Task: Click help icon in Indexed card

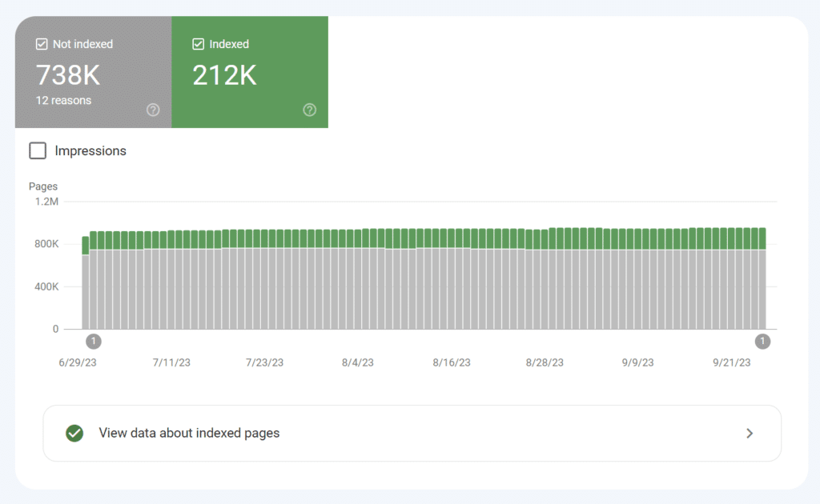Action: click(310, 110)
